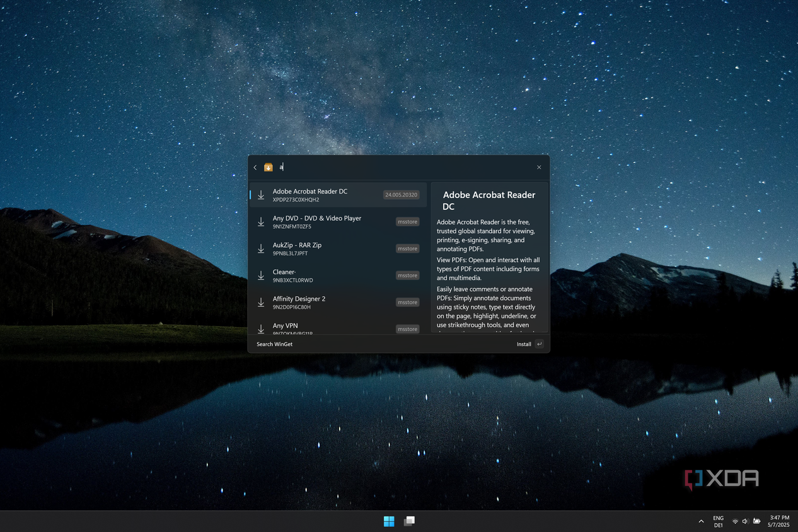Expand hidden system tray icons chevron
The image size is (798, 532).
(x=701, y=521)
